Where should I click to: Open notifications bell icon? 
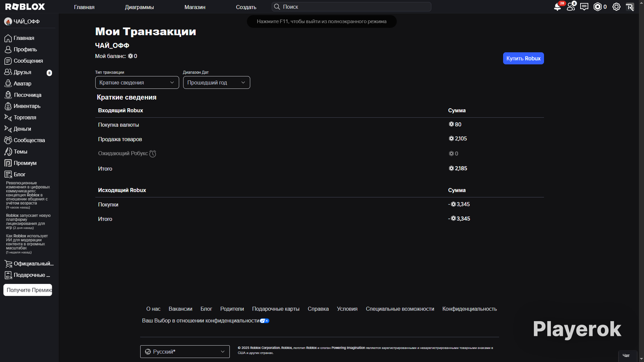[558, 7]
